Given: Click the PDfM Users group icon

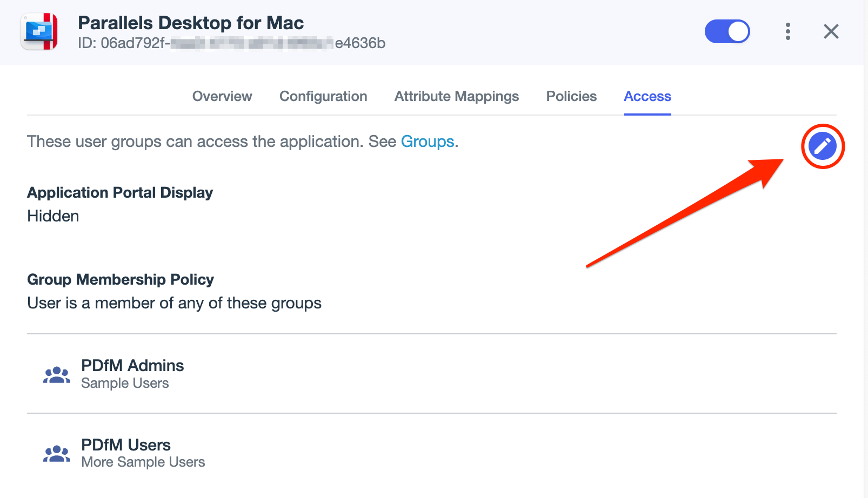Looking at the screenshot, I should tap(57, 454).
